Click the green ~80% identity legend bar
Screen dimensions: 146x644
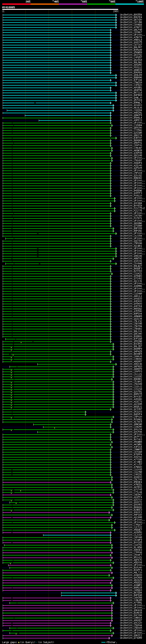click(x=101, y=4)
